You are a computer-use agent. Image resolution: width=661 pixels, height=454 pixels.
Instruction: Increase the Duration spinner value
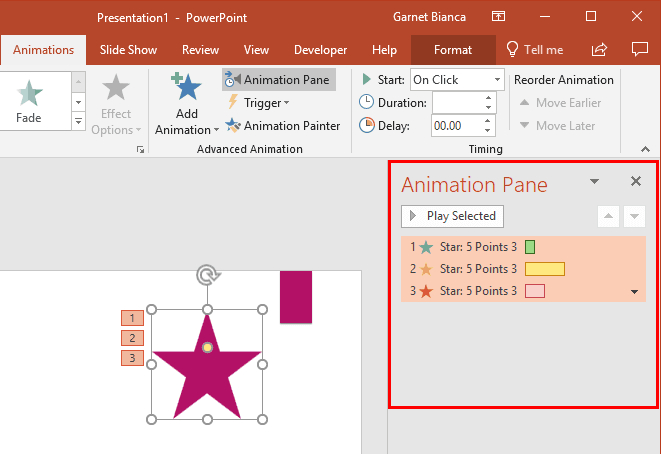[x=488, y=98]
